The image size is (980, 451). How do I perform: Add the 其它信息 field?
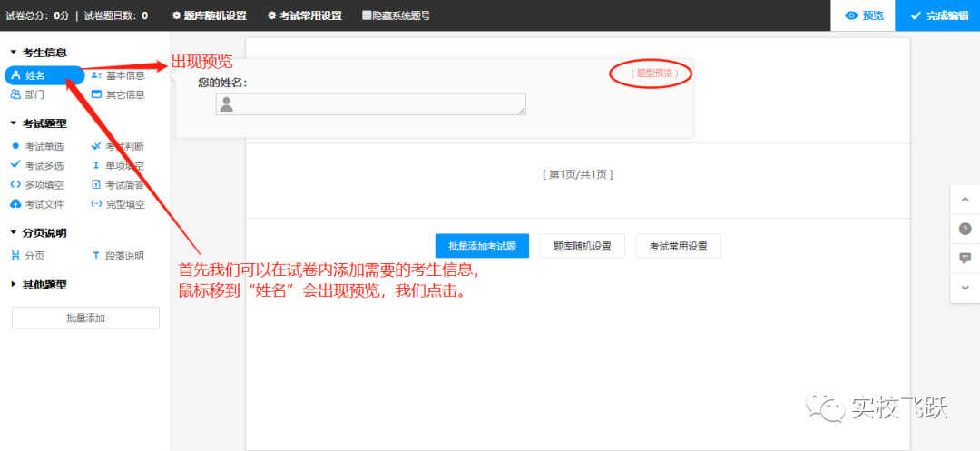(118, 95)
